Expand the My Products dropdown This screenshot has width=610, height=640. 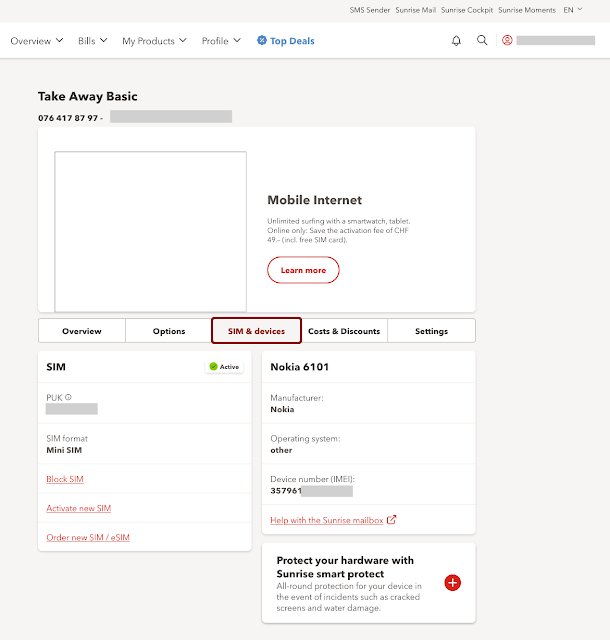(154, 41)
